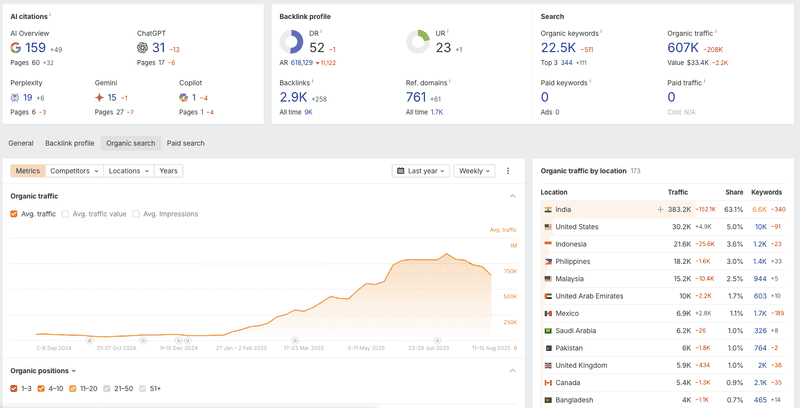Click the Canada flag icon
Viewport: 800px width, 408px height.
(x=548, y=382)
